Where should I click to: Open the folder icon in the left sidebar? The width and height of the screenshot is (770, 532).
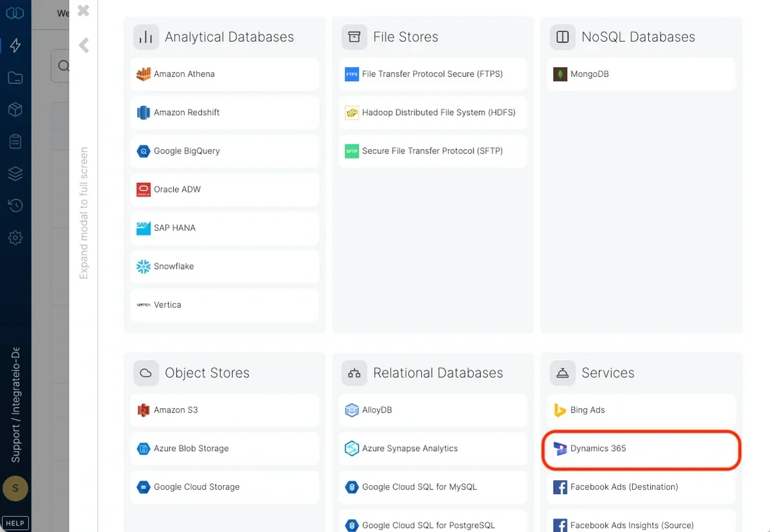[x=15, y=77]
